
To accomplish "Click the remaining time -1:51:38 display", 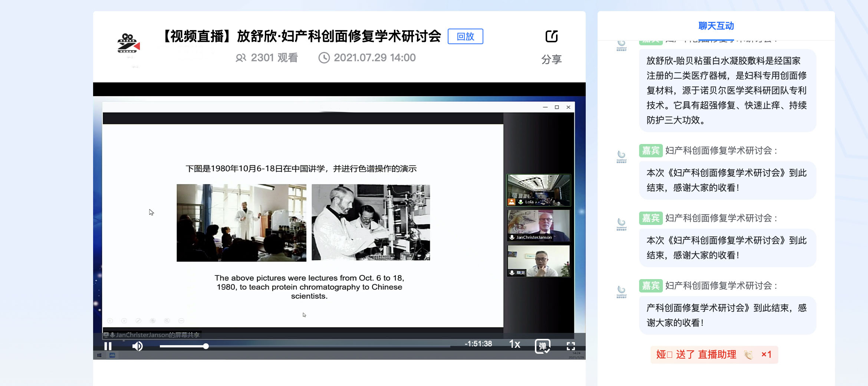I will click(478, 344).
